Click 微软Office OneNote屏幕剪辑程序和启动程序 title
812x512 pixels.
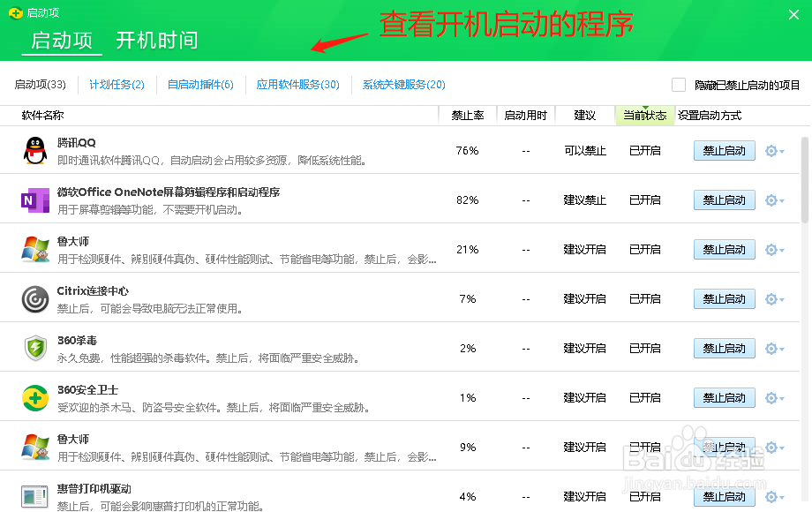click(169, 192)
